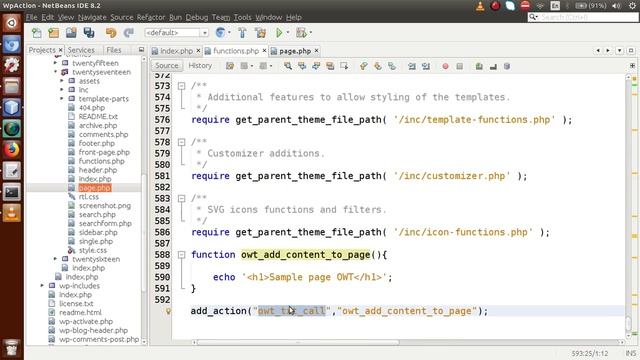Click the Previous Bookmark icon

363,66
